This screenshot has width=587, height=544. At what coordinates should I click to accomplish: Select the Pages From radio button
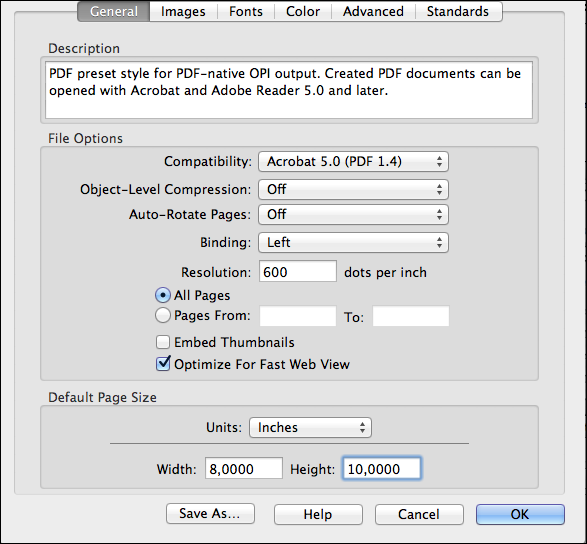(x=163, y=315)
